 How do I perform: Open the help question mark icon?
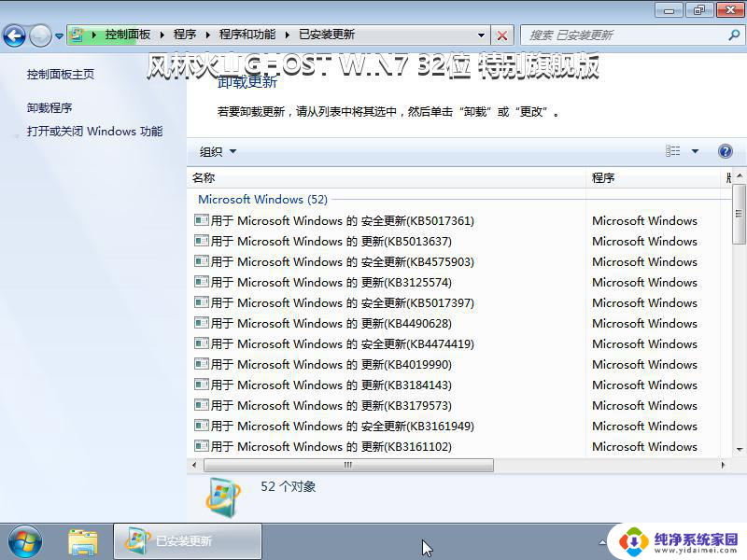coord(726,151)
